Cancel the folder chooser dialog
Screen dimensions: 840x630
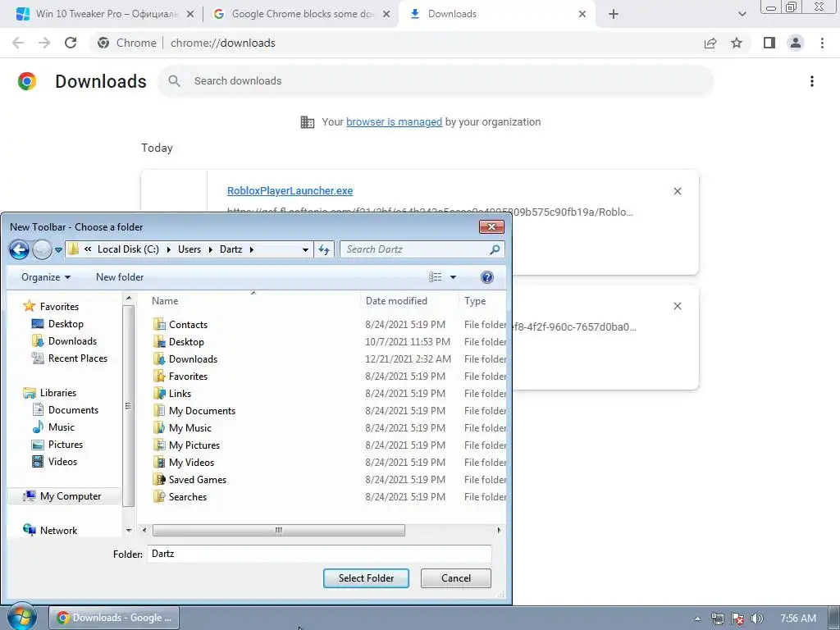click(x=456, y=578)
